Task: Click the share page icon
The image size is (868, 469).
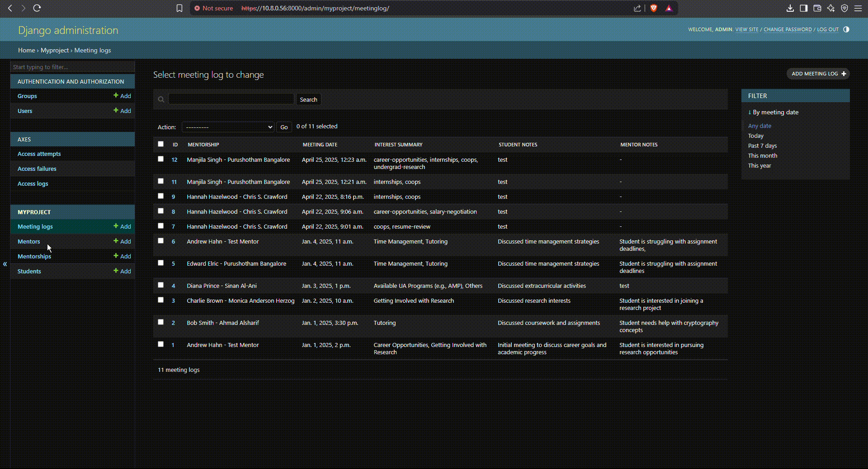Action: tap(637, 8)
